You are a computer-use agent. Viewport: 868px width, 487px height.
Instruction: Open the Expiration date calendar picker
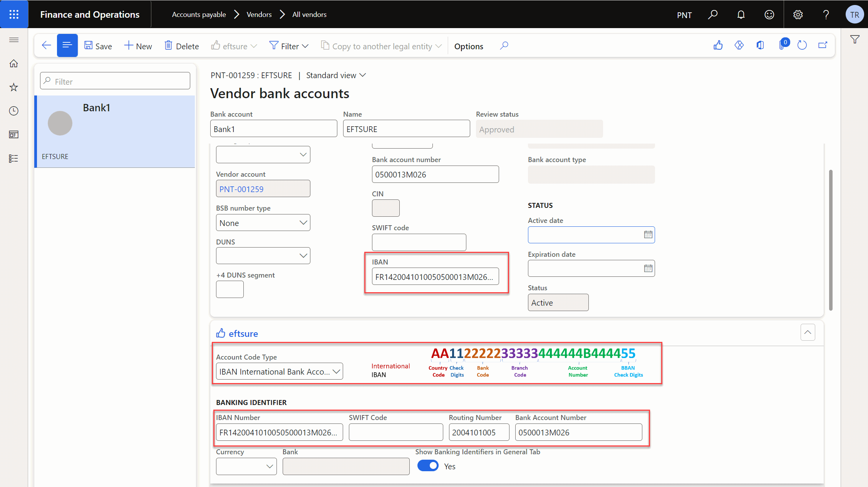pos(648,268)
